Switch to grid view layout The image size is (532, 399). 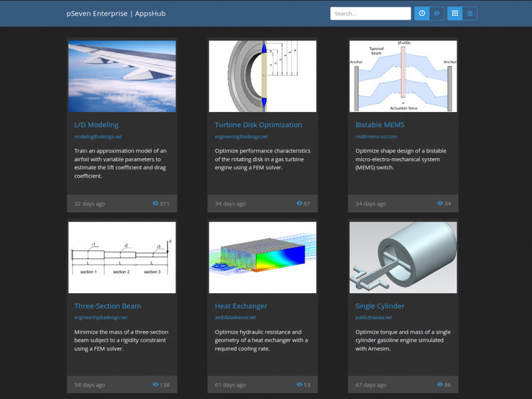coord(455,13)
